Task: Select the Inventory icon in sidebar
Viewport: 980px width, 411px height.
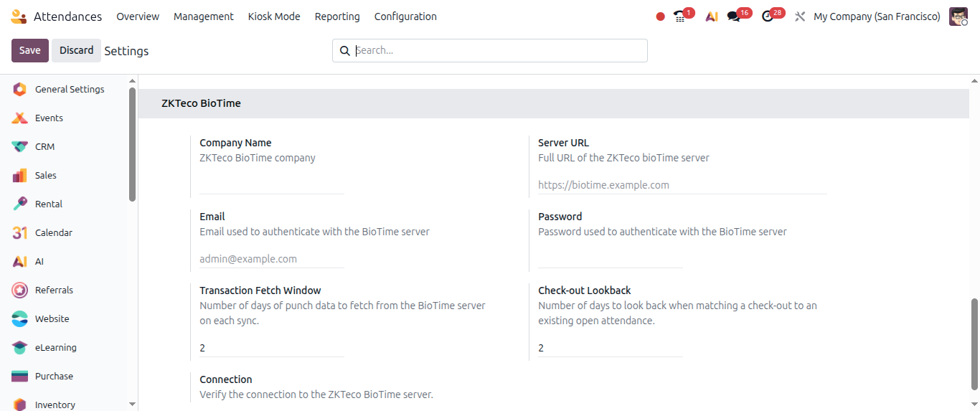Action: [x=19, y=405]
